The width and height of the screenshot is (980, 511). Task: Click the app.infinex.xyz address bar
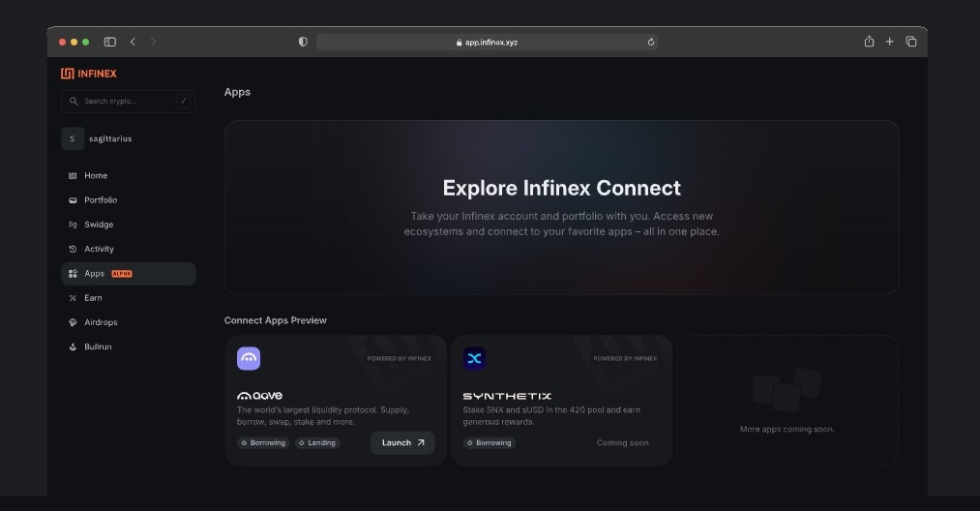click(x=487, y=42)
